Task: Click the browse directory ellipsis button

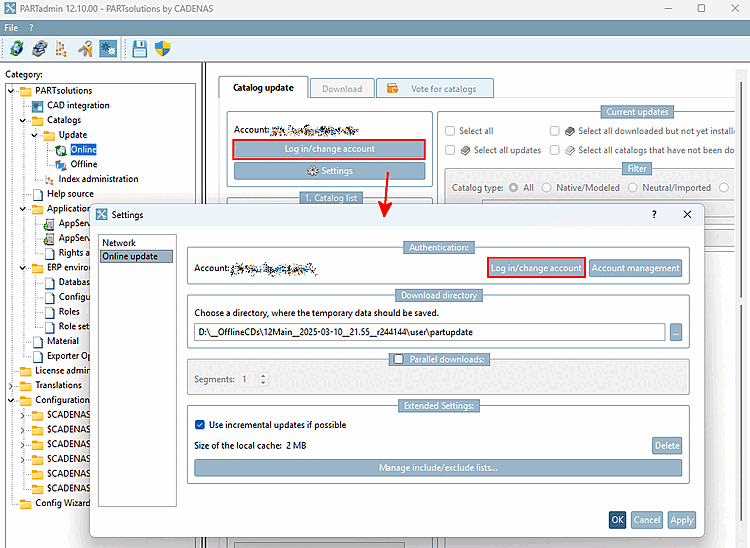Action: point(676,332)
